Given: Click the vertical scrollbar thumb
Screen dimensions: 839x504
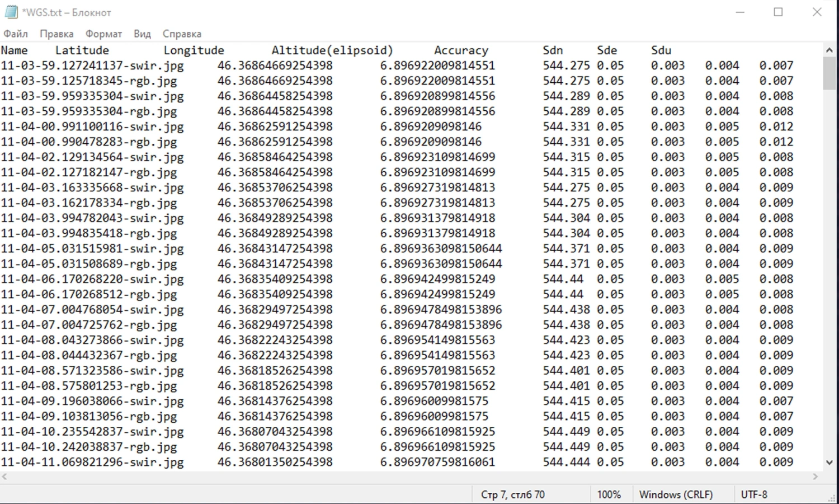Looking at the screenshot, I should 829,73.
